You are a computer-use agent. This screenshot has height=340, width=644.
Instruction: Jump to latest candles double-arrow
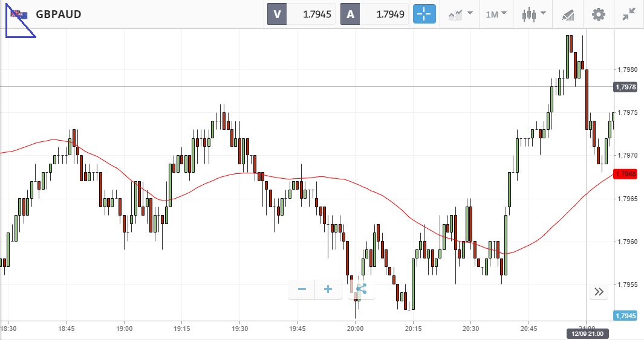[599, 292]
